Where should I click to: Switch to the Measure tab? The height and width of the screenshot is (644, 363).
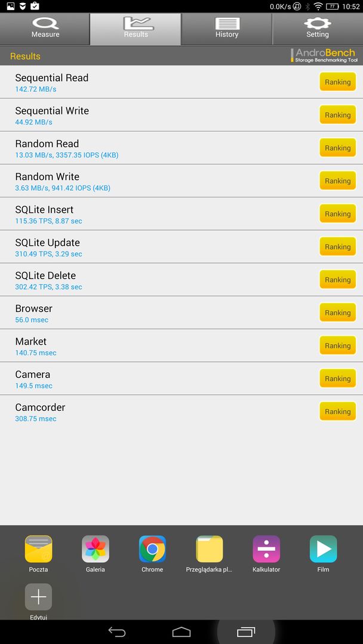pos(45,29)
